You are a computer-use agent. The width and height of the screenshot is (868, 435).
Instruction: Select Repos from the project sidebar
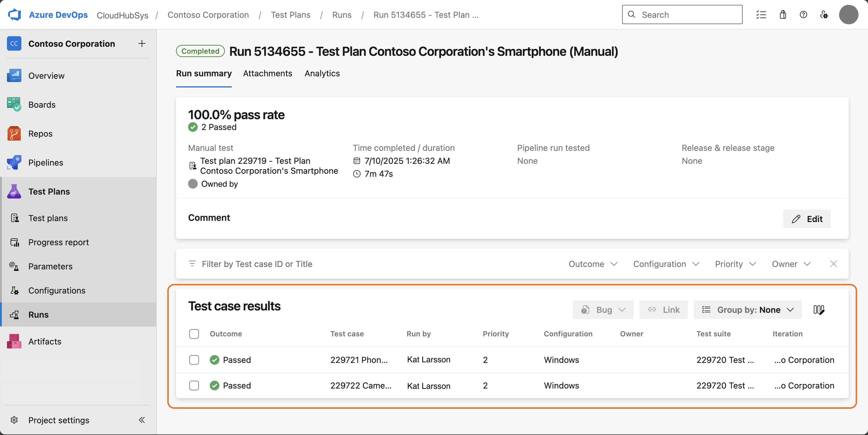40,133
